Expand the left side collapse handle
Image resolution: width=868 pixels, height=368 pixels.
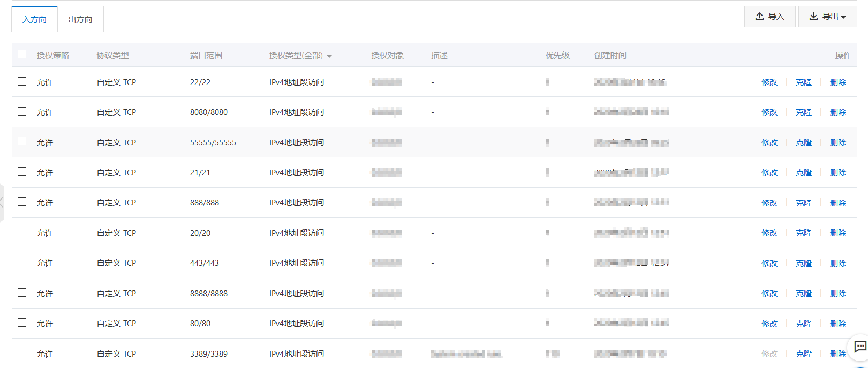(2, 202)
